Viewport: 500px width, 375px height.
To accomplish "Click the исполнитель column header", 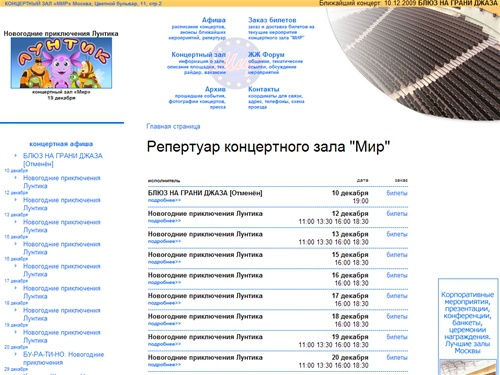I will (x=164, y=181).
